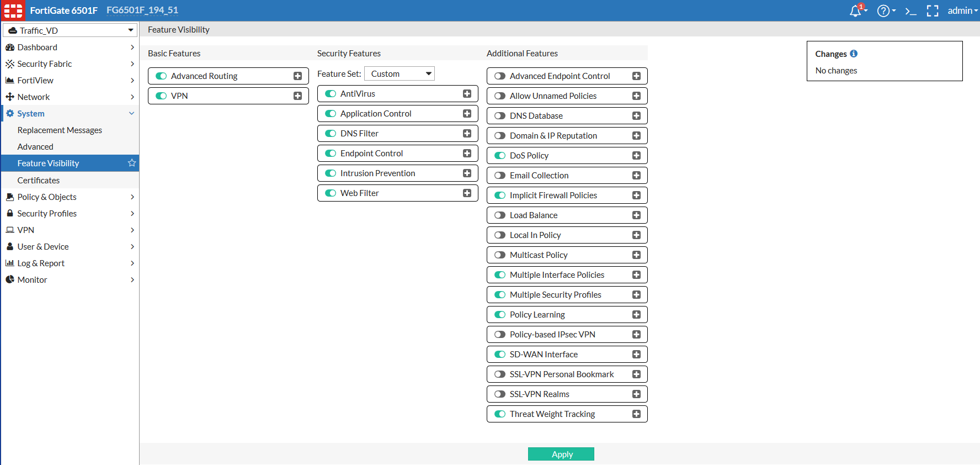980x465 pixels.
Task: Toggle off Multiple Interface Policies switch
Action: pyautogui.click(x=500, y=275)
